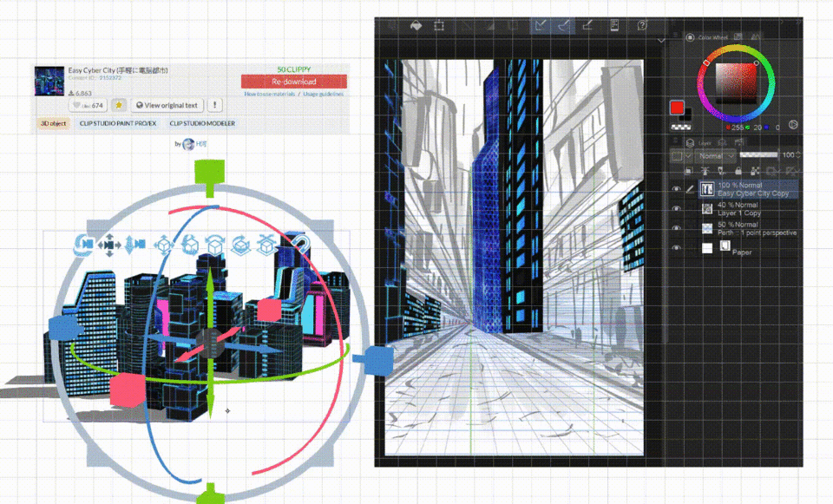Viewport: 833px width, 504px height.
Task: Open the third color palette tab icon
Action: (x=755, y=36)
